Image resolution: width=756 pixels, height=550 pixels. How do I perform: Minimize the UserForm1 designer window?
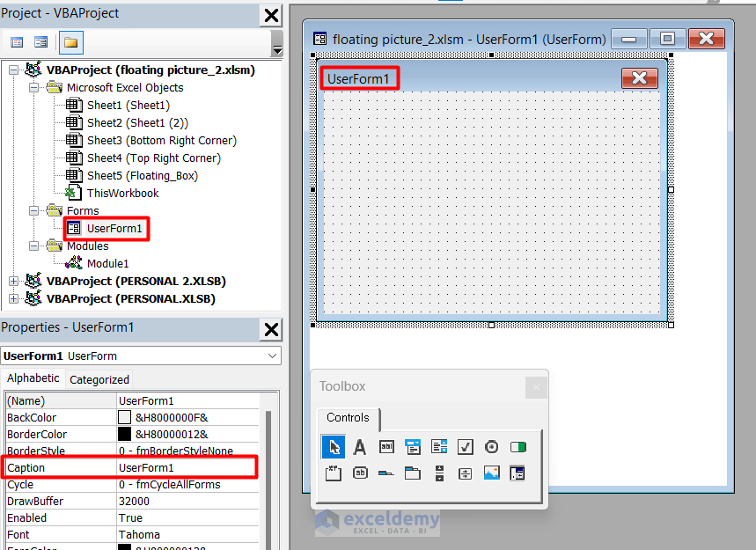(x=628, y=39)
